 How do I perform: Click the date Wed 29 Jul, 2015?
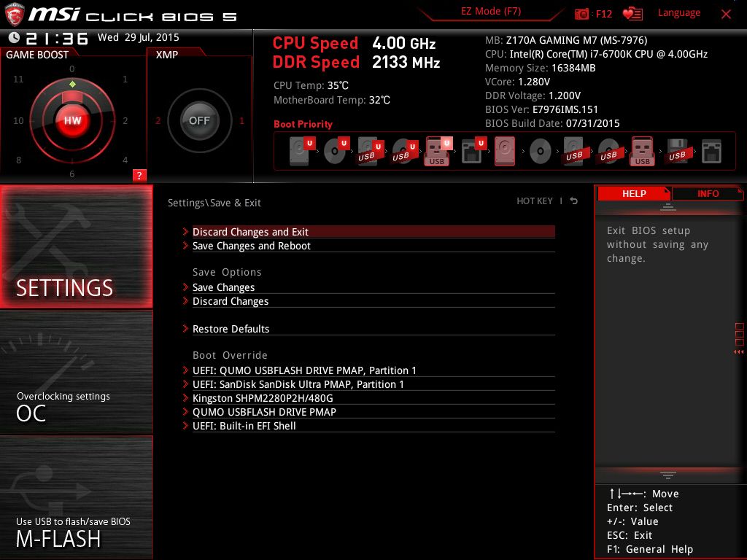138,37
